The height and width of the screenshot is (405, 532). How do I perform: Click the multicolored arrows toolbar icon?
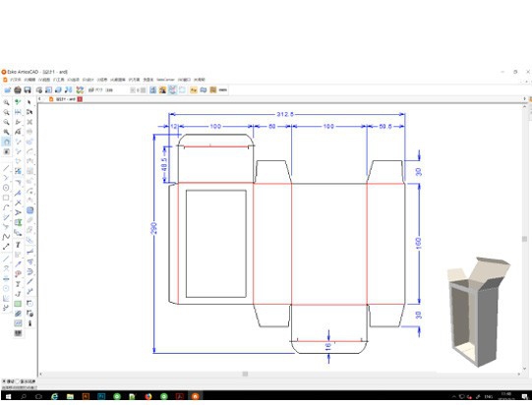80,89
